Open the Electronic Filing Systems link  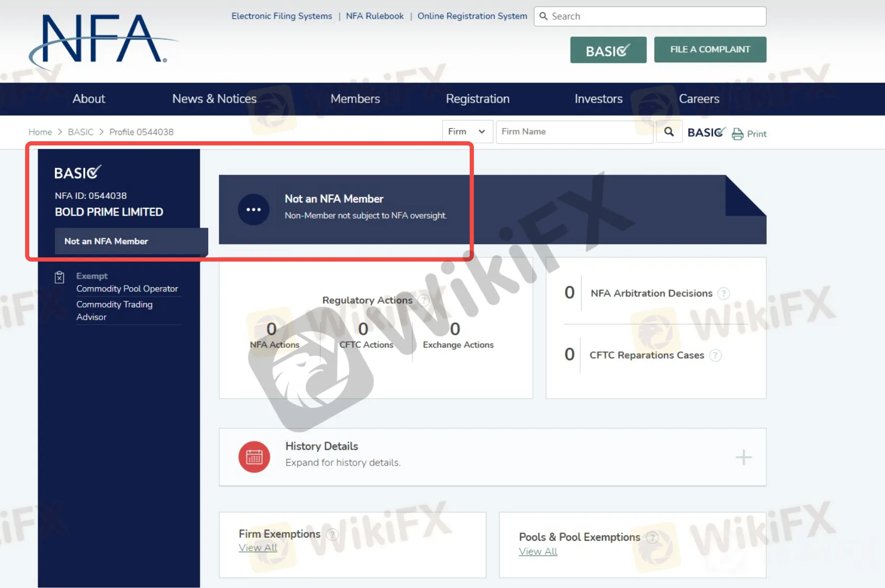[x=282, y=16]
